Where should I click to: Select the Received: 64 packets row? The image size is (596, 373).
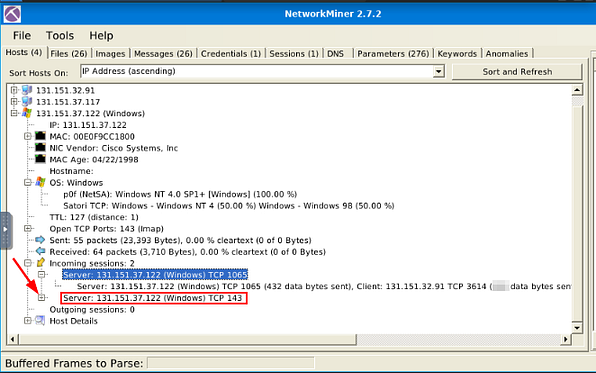(x=187, y=252)
